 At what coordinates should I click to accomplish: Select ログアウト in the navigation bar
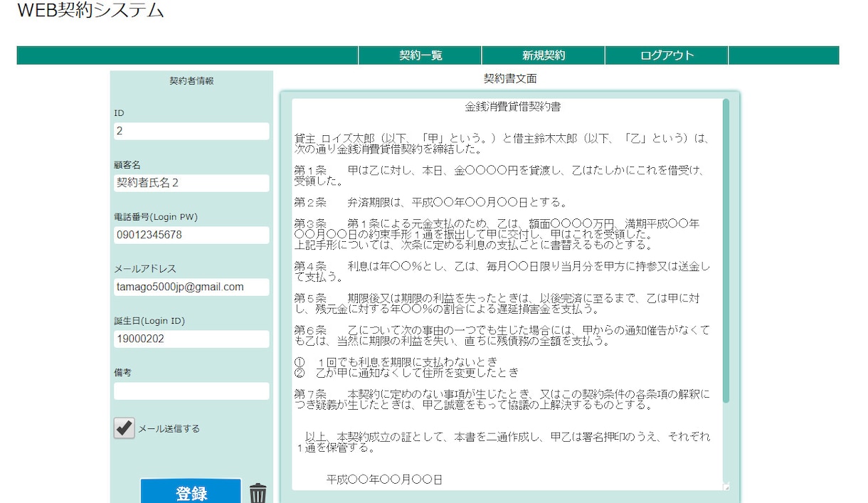pyautogui.click(x=667, y=55)
